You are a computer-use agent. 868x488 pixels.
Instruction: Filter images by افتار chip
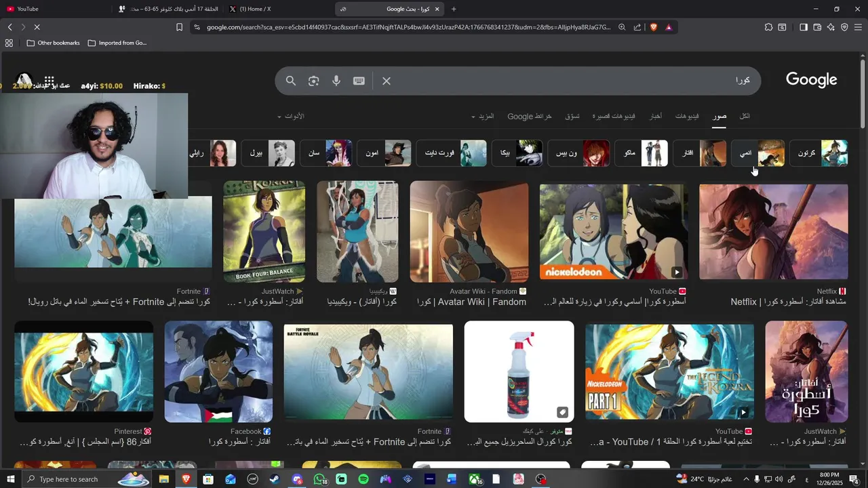[x=699, y=153]
